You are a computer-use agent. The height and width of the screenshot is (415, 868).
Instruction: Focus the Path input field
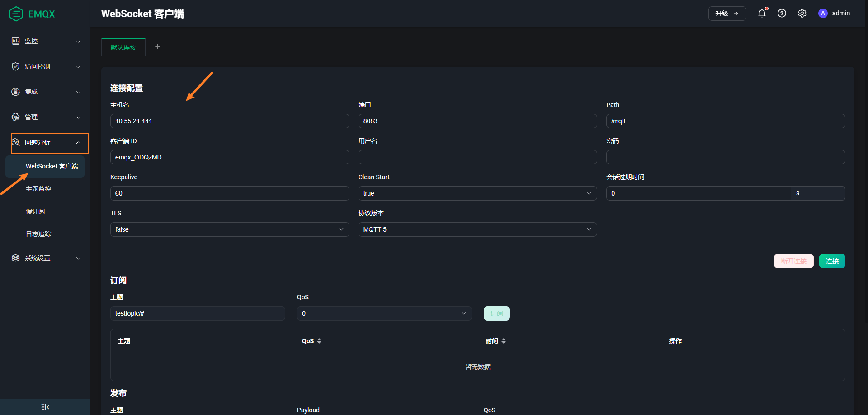[x=725, y=121]
